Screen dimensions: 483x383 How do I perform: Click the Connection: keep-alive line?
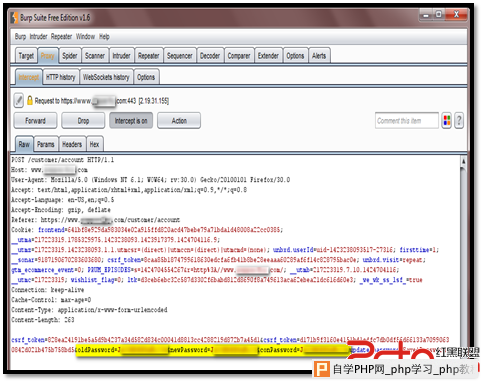point(48,290)
